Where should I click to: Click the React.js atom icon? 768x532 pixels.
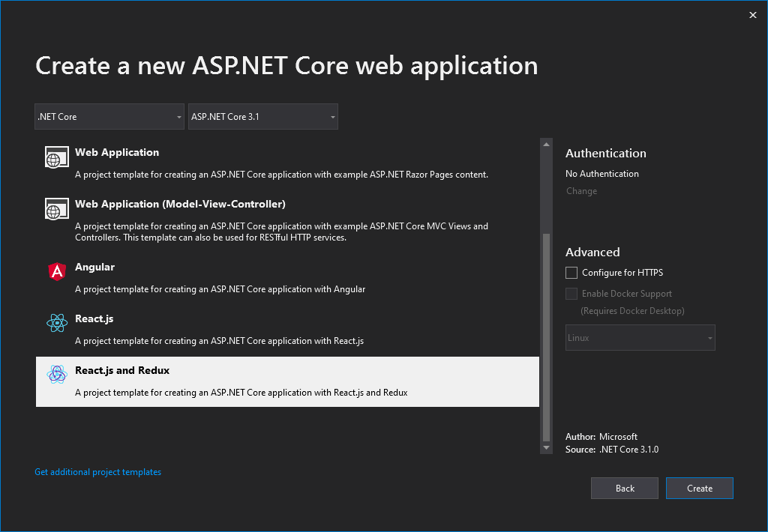click(x=57, y=323)
